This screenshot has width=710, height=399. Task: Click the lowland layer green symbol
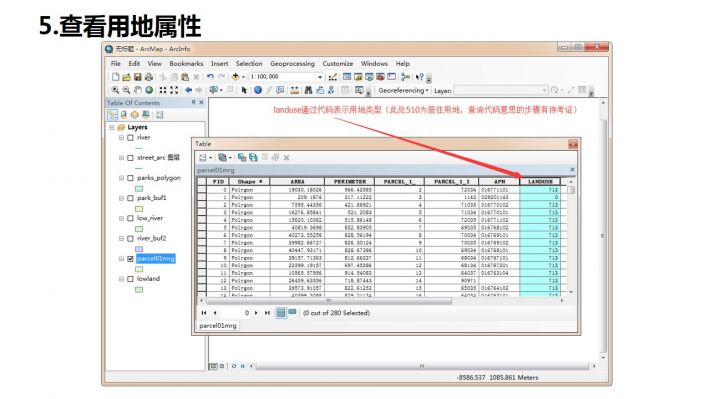pos(139,289)
